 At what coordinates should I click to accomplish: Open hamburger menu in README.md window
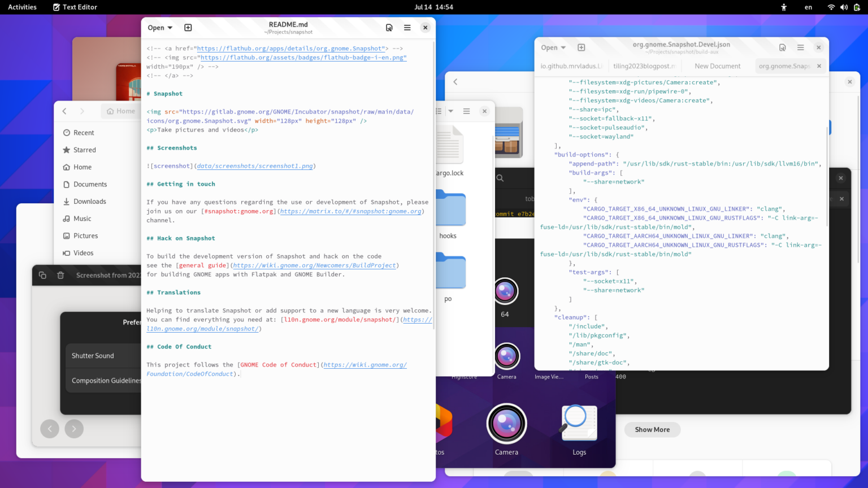pyautogui.click(x=407, y=28)
